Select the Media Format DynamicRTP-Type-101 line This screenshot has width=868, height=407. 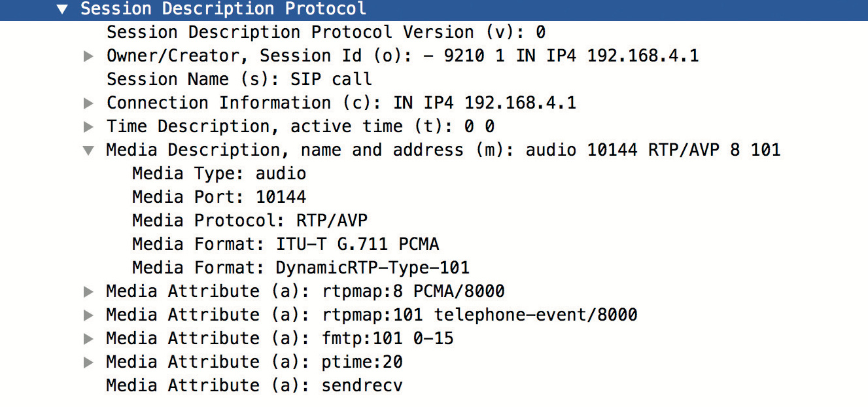tap(300, 268)
